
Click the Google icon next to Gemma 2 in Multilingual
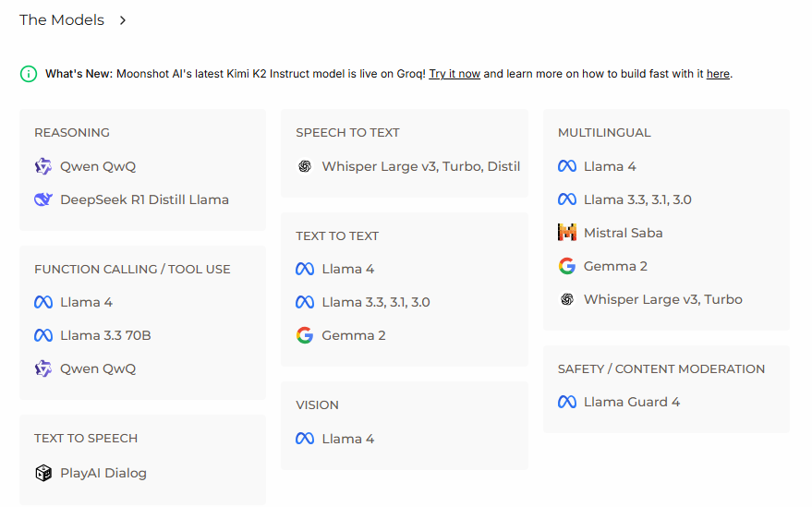pyautogui.click(x=567, y=266)
